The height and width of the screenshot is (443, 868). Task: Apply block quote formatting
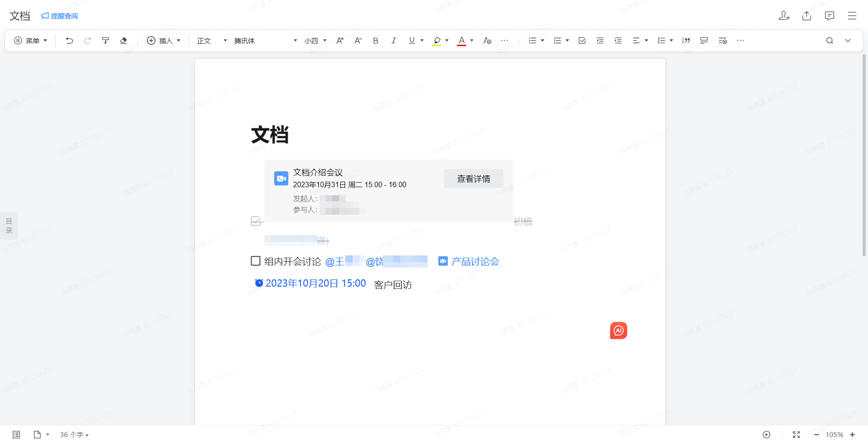pyautogui.click(x=686, y=41)
